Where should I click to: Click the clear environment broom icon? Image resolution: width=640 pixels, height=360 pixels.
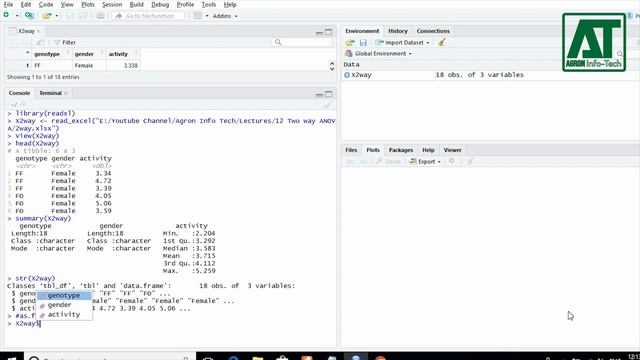coord(441,42)
